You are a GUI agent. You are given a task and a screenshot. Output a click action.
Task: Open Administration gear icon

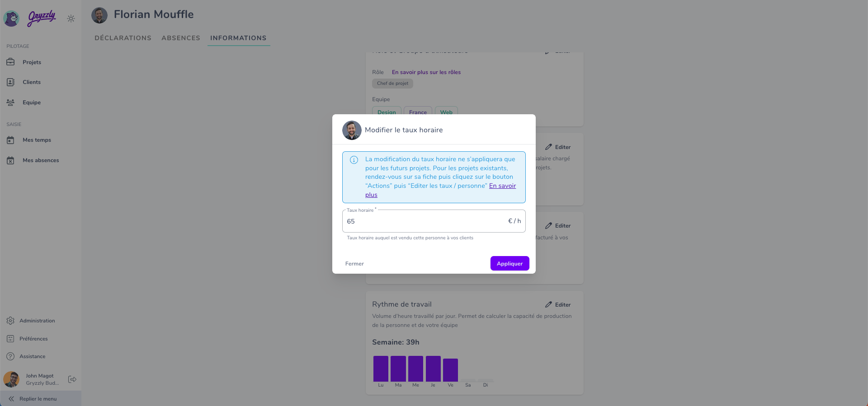10,321
